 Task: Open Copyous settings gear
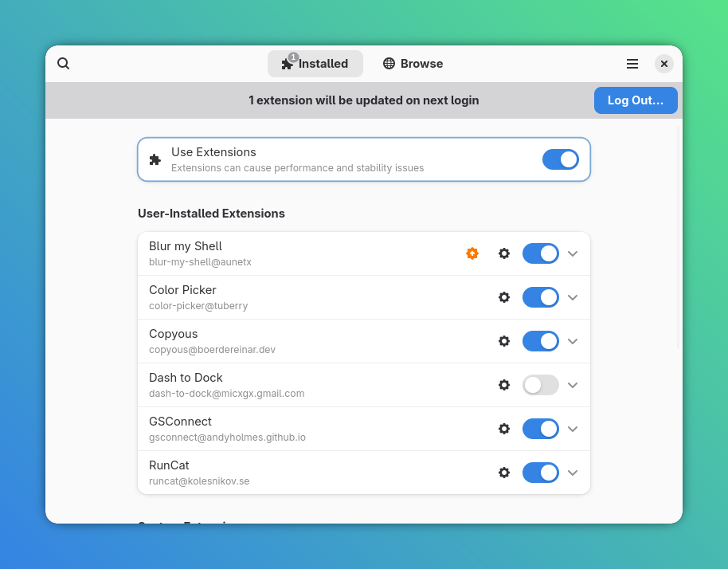504,341
